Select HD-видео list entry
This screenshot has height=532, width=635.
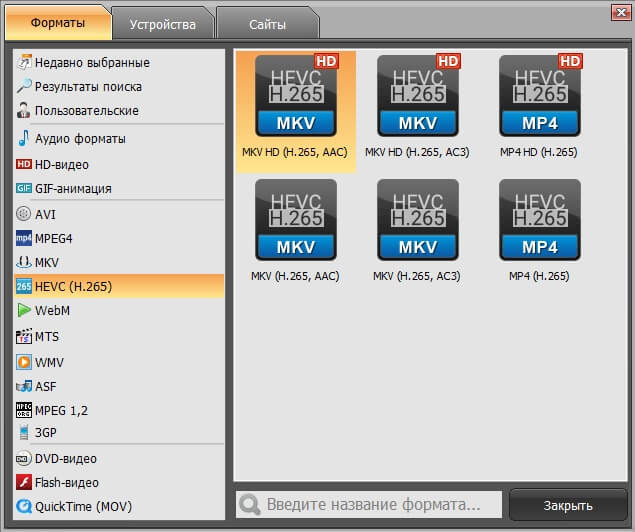[119, 164]
